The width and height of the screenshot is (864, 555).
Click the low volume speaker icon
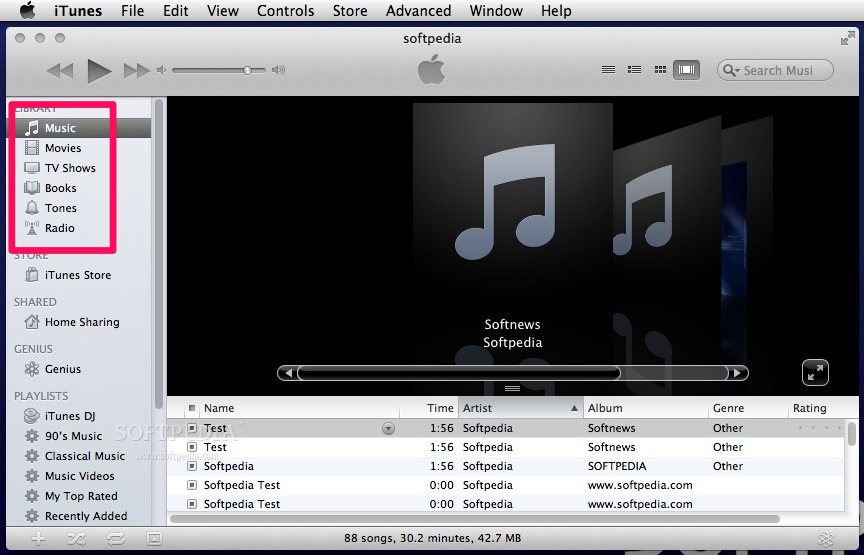[161, 70]
